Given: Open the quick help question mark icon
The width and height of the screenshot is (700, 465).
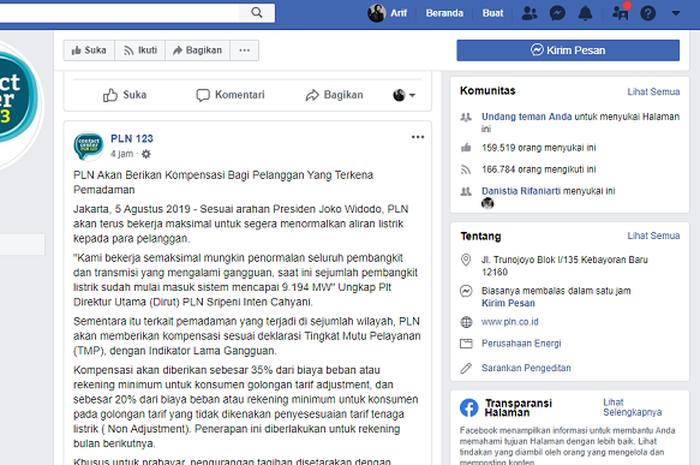Looking at the screenshot, I should point(648,13).
